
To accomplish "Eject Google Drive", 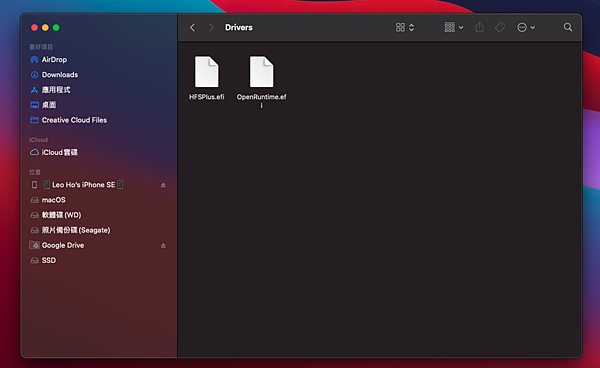I will click(163, 246).
